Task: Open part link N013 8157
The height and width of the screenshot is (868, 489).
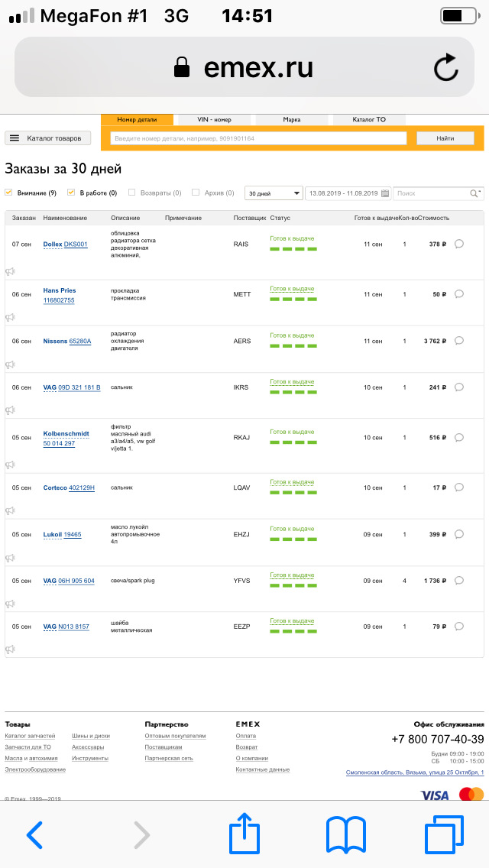Action: pyautogui.click(x=73, y=627)
